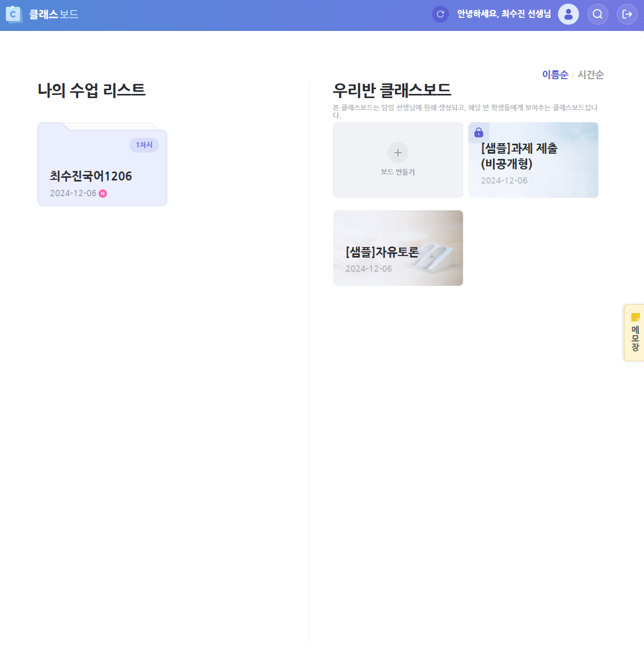Switch sorting to 시간순

pos(591,75)
